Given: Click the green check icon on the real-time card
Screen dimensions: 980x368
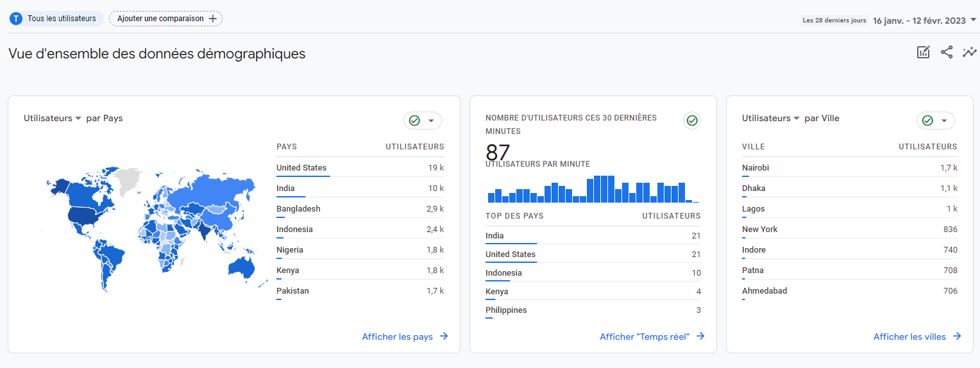Looking at the screenshot, I should (x=691, y=121).
